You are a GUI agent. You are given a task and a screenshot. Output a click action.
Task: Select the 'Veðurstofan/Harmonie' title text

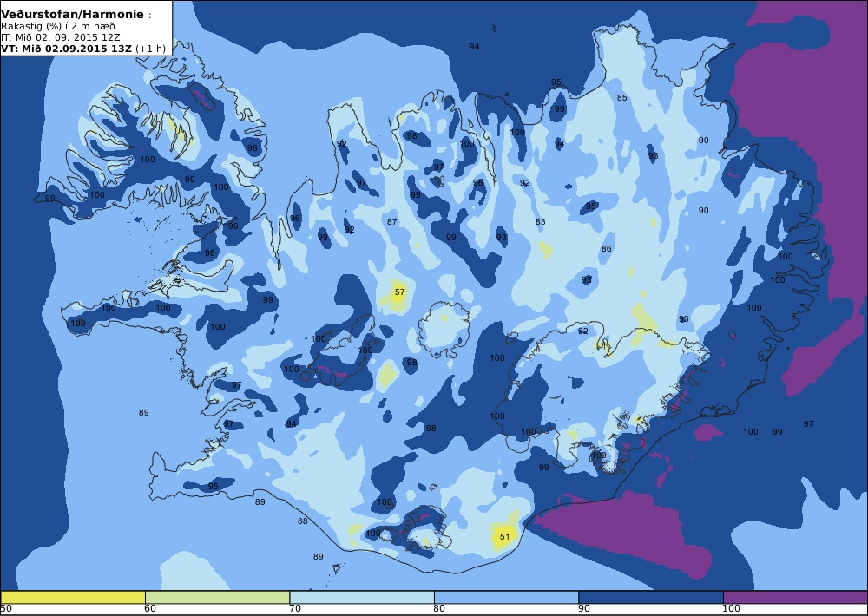coord(73,15)
